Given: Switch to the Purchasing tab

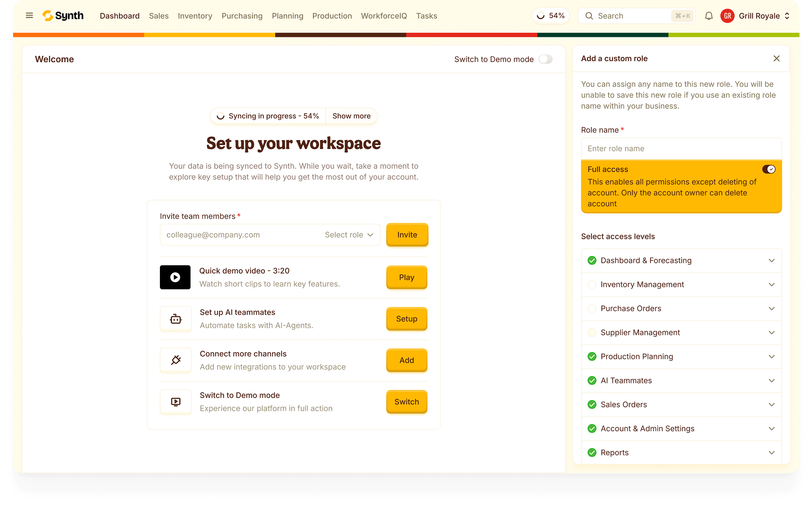Looking at the screenshot, I should pos(242,15).
